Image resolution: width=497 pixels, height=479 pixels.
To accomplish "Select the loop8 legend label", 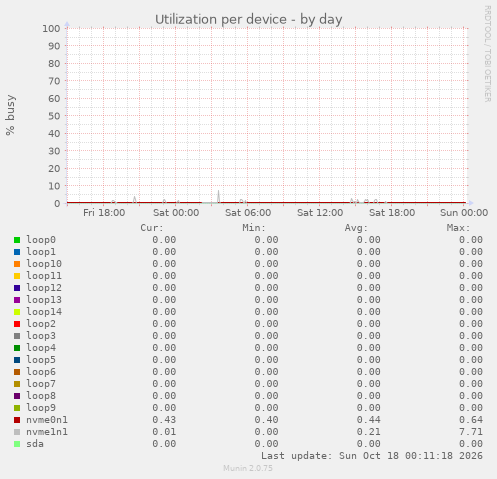I will point(41,396).
